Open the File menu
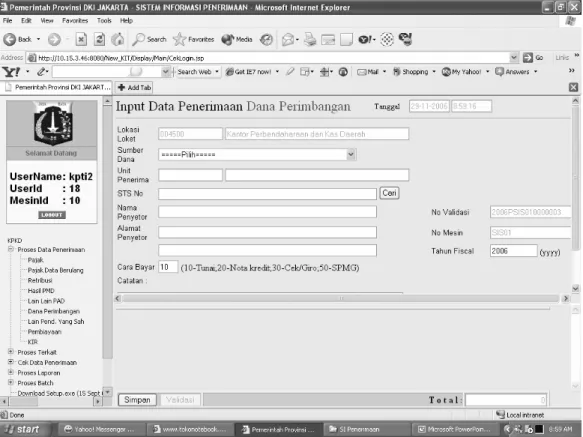The width and height of the screenshot is (583, 437). pos(7,20)
